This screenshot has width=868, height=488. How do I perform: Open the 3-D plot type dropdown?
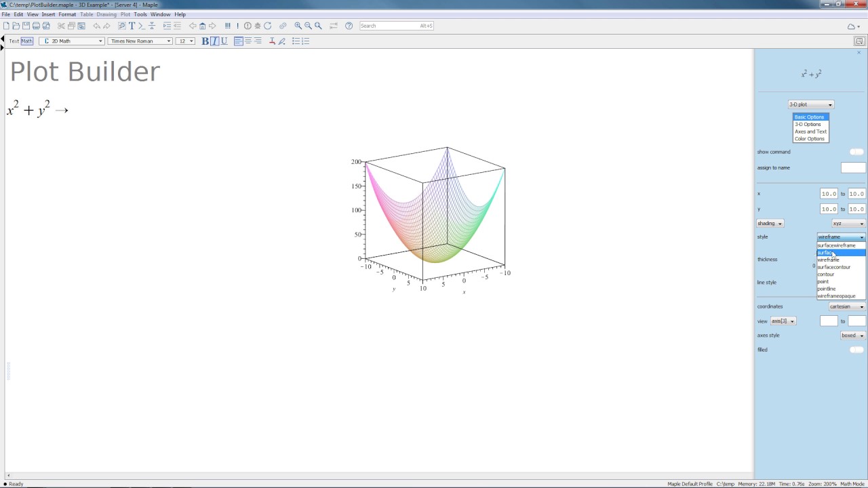point(811,104)
